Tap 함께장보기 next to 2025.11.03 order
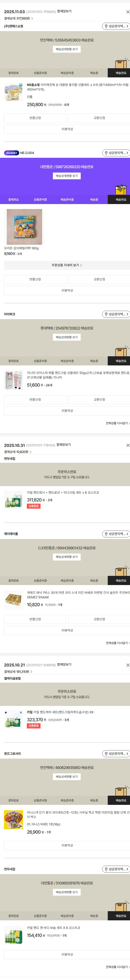130x980 pixels. (x=64, y=11)
